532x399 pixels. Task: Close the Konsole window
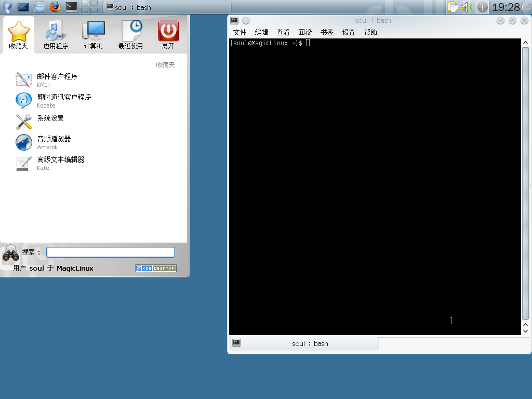[524, 21]
